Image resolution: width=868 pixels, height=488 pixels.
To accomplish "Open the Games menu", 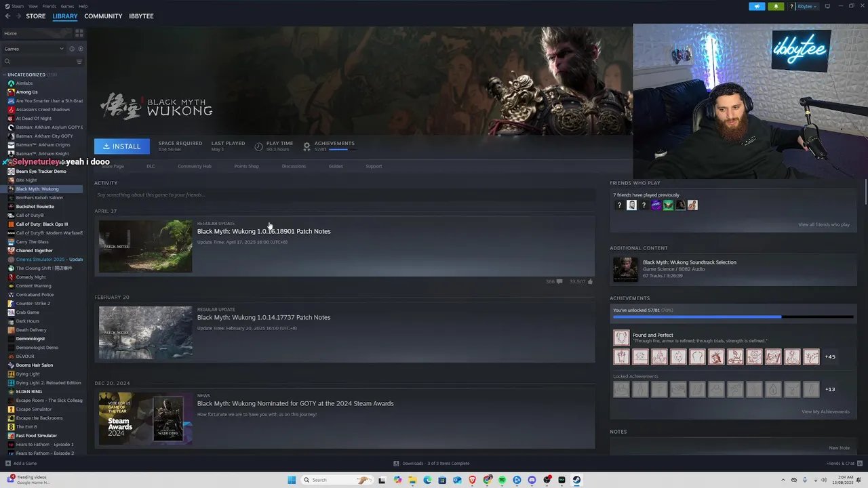I will [67, 6].
